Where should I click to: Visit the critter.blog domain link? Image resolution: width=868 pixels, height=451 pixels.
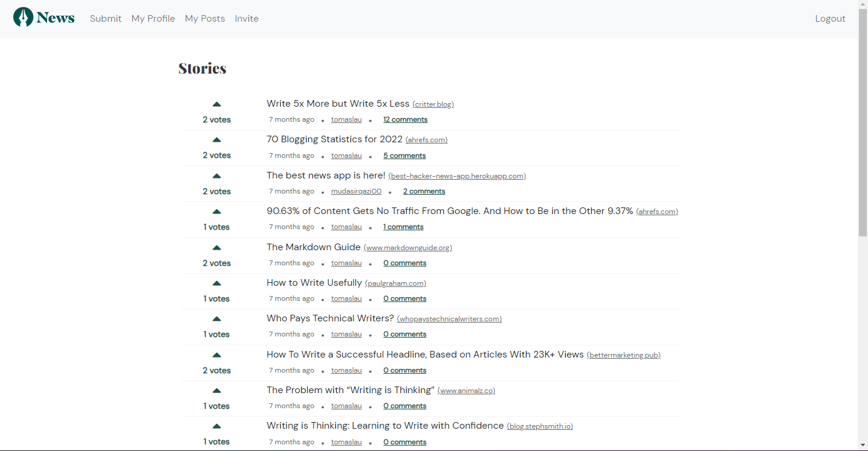pyautogui.click(x=433, y=104)
